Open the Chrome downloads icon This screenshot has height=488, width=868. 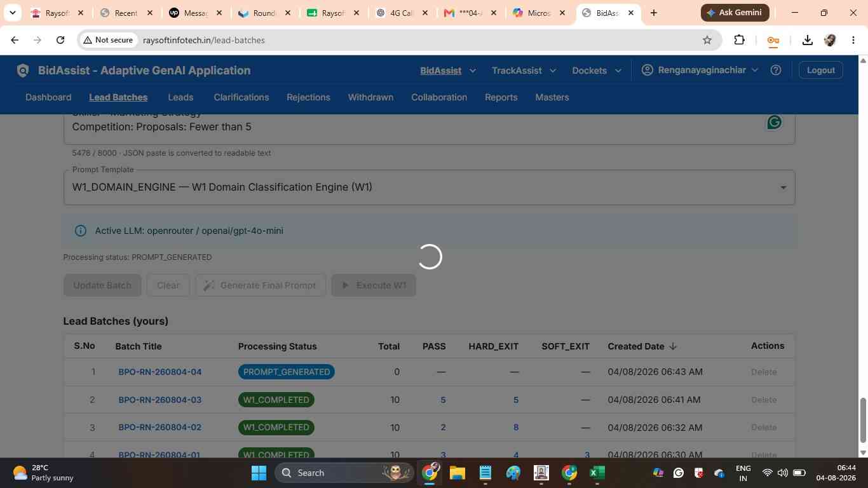807,40
